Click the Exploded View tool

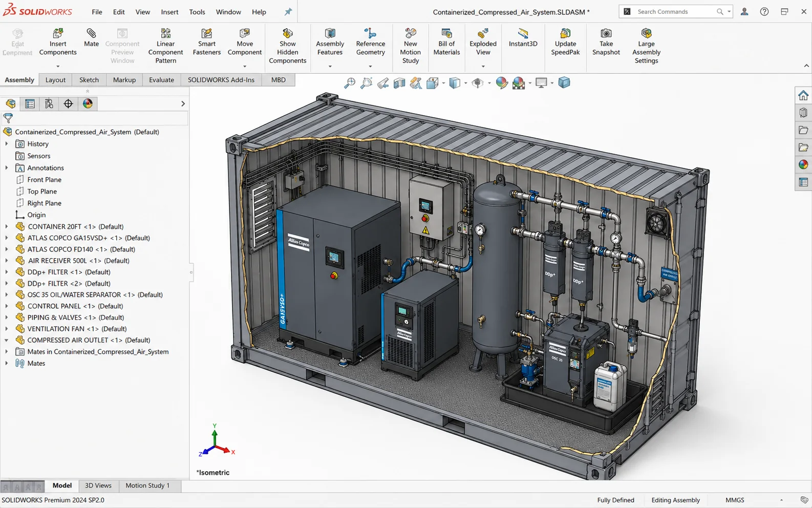[483, 42]
